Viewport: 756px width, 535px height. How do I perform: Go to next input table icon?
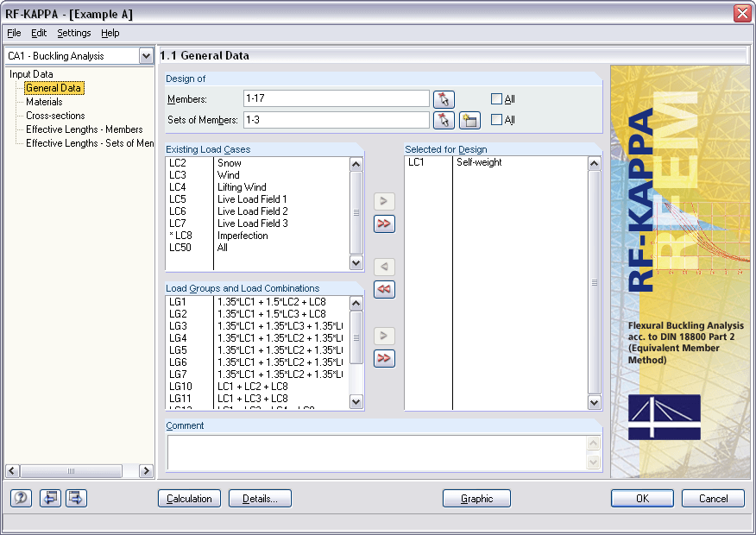pos(76,498)
